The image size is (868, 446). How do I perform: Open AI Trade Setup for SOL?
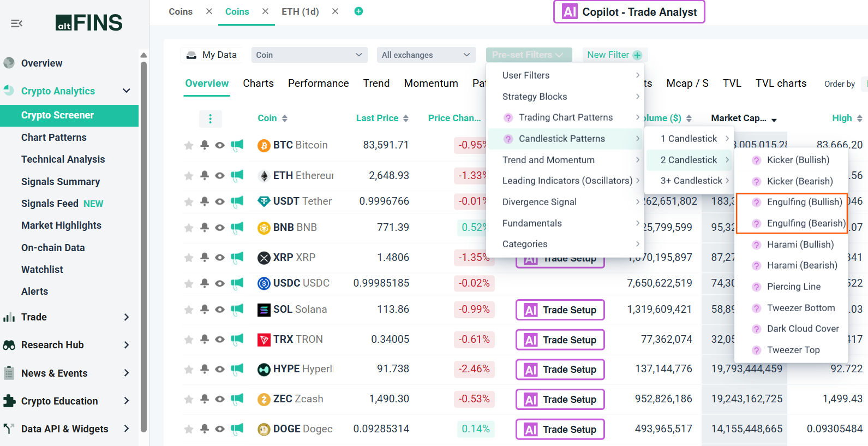tap(560, 310)
